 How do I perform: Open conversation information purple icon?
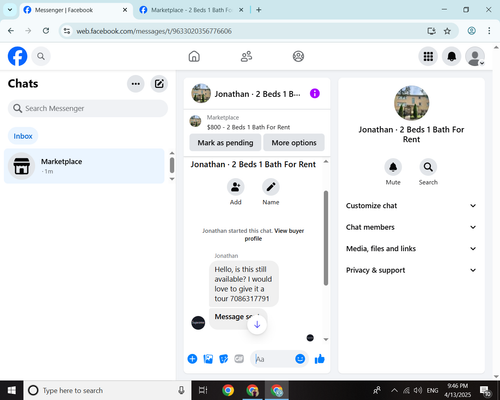pyautogui.click(x=315, y=93)
